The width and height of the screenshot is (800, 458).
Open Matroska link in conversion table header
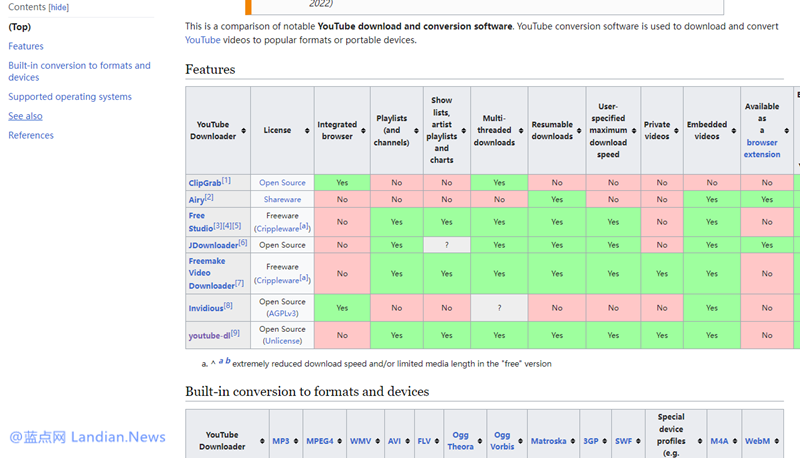pyautogui.click(x=548, y=441)
